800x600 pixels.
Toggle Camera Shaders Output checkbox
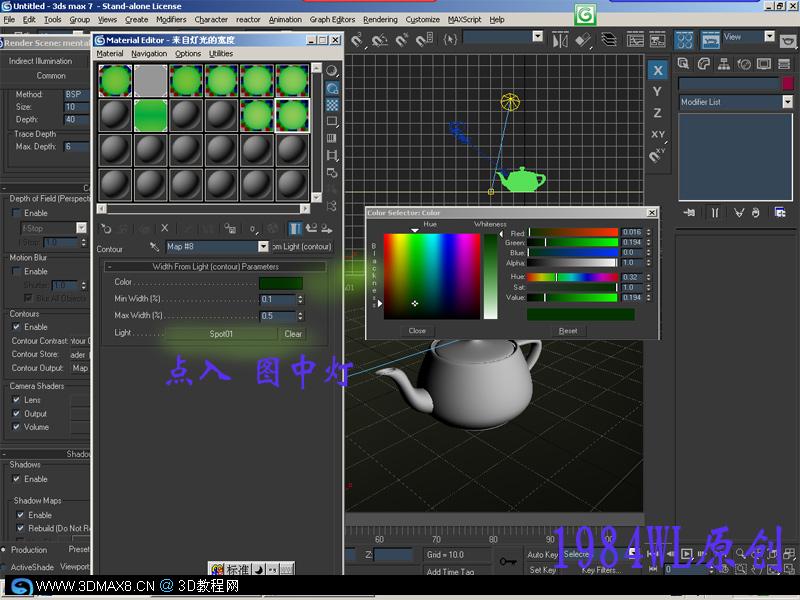16,413
